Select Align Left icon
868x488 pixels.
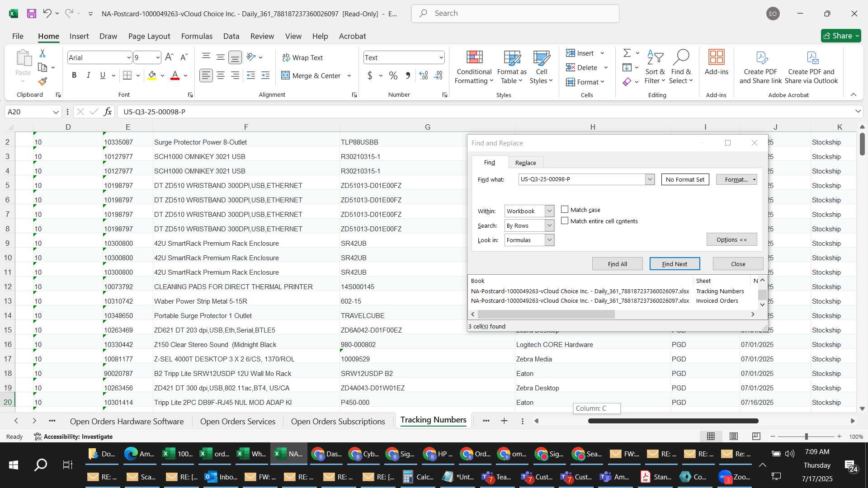pos(206,75)
